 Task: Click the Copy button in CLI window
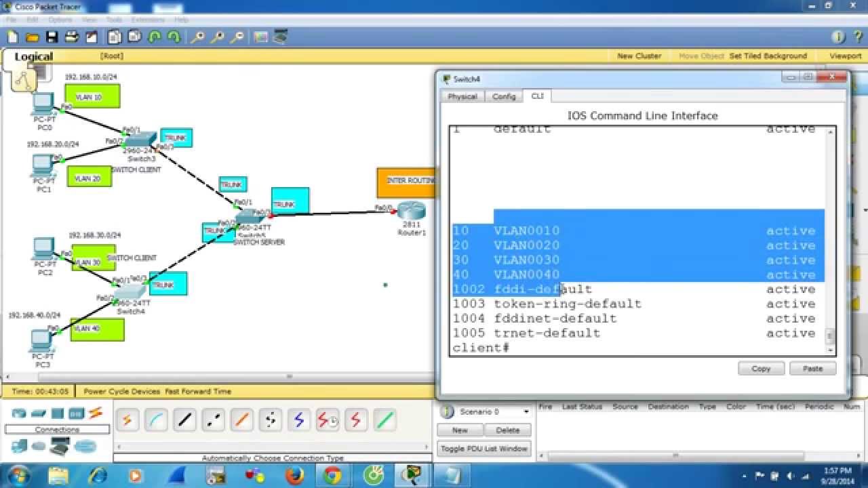click(x=761, y=369)
